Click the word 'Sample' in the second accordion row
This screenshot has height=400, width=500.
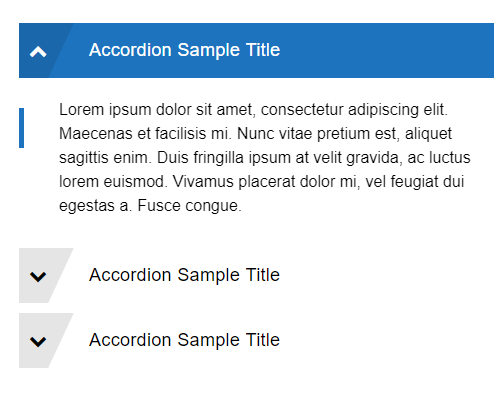coord(208,276)
